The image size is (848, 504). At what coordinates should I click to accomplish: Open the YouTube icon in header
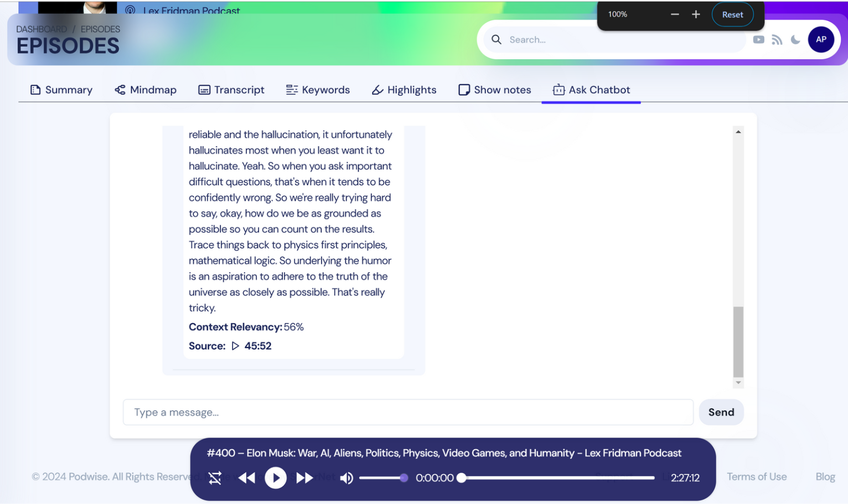click(x=758, y=39)
